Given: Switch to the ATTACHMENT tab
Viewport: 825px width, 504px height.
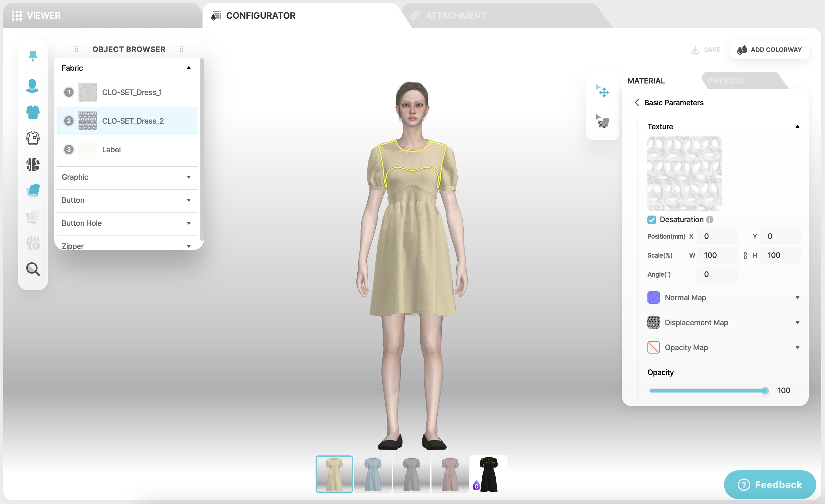Looking at the screenshot, I should coord(455,15).
